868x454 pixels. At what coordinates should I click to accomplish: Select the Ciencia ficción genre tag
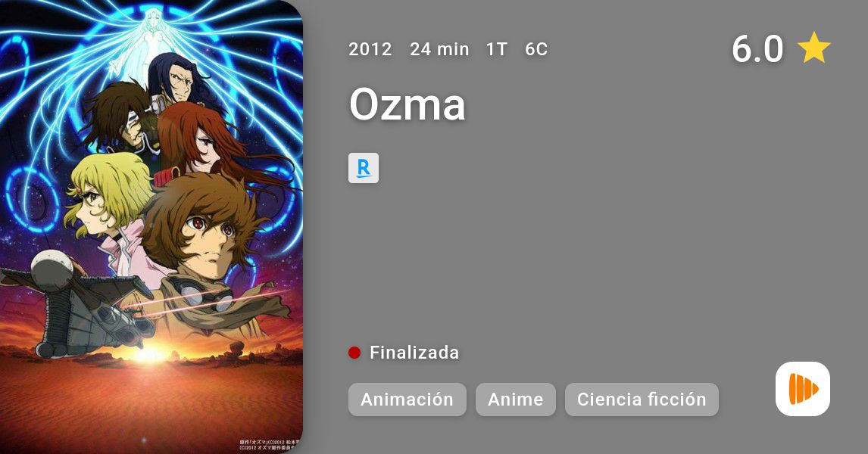(x=642, y=400)
